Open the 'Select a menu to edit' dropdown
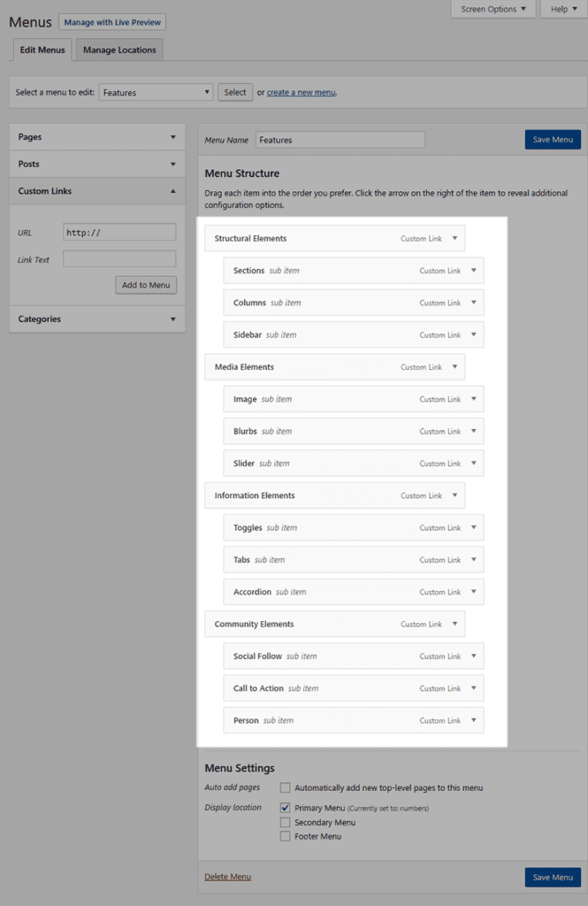The height and width of the screenshot is (906, 588). [156, 91]
